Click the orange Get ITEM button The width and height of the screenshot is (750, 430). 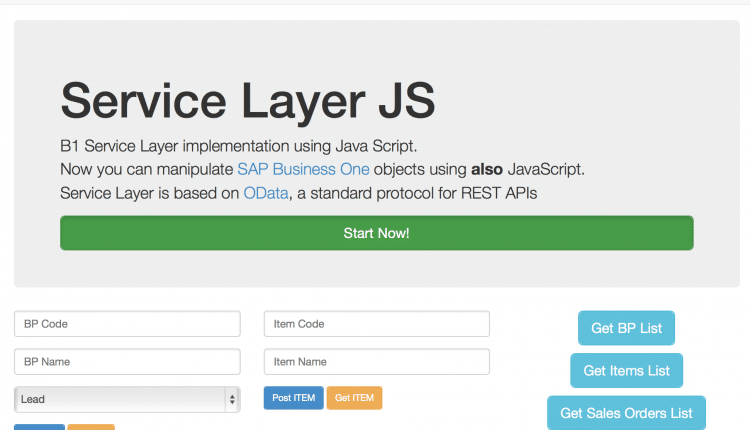point(354,398)
